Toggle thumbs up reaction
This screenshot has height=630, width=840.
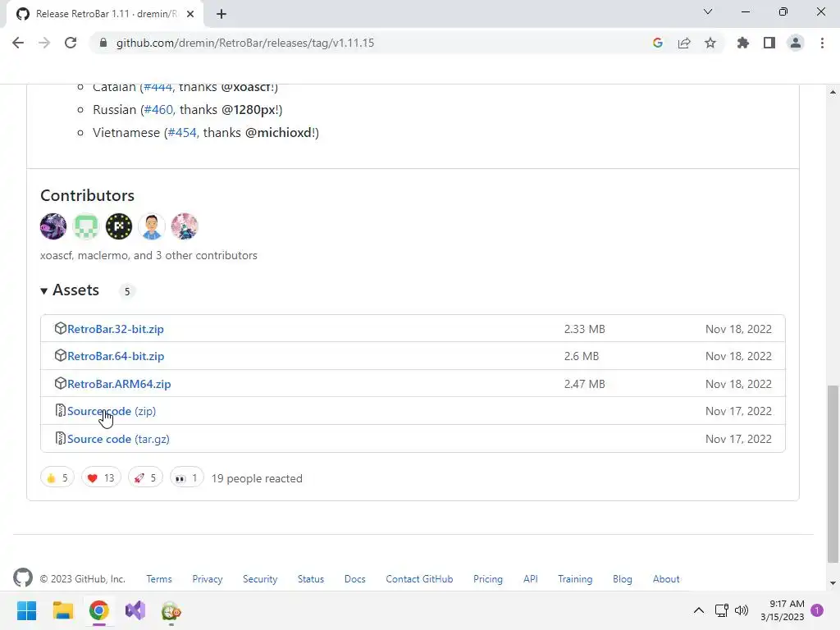click(57, 478)
